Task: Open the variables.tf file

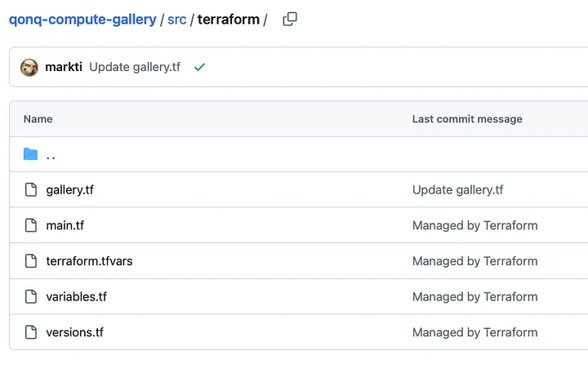Action: pyautogui.click(x=76, y=296)
